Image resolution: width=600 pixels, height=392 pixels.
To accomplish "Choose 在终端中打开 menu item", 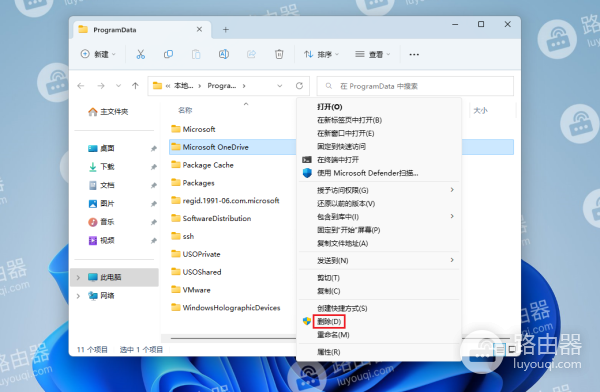I will pos(379,160).
